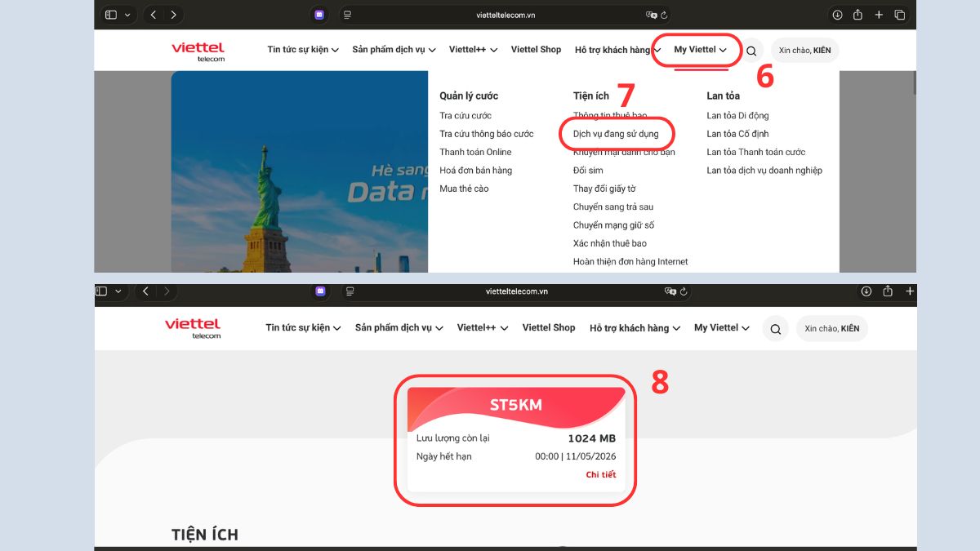Expand Tin tức sự kiện in lower window

[x=302, y=328]
